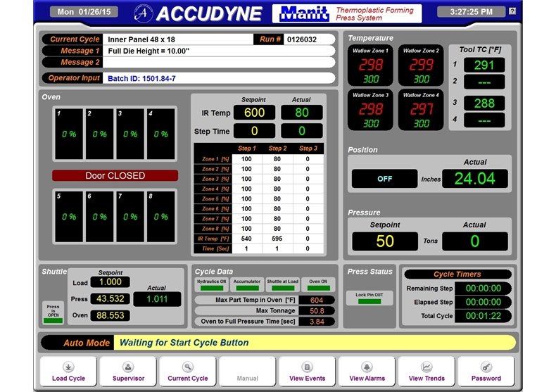The image size is (556, 392).
Task: Click the Door CLOSED status bar
Action: (115, 176)
